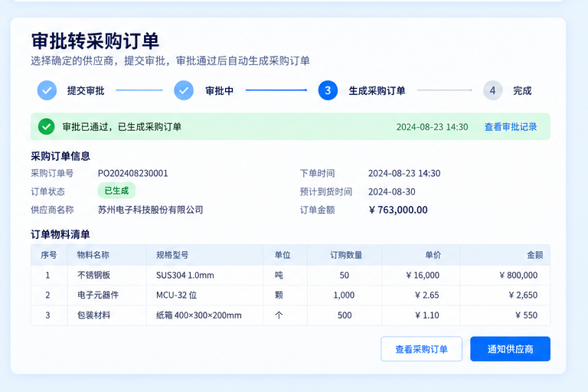This screenshot has height=392, width=588.
Task: Click the step 4 circle for 完成
Action: (492, 90)
